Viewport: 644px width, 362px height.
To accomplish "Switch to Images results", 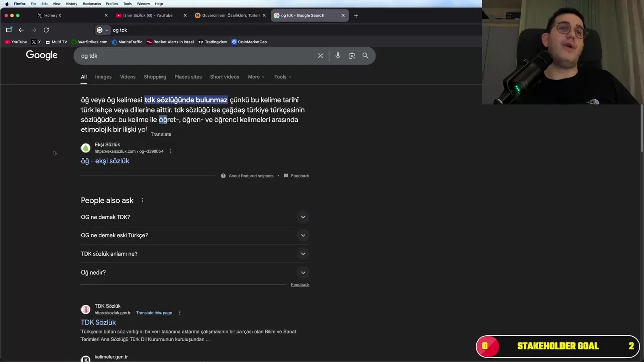I will [103, 77].
